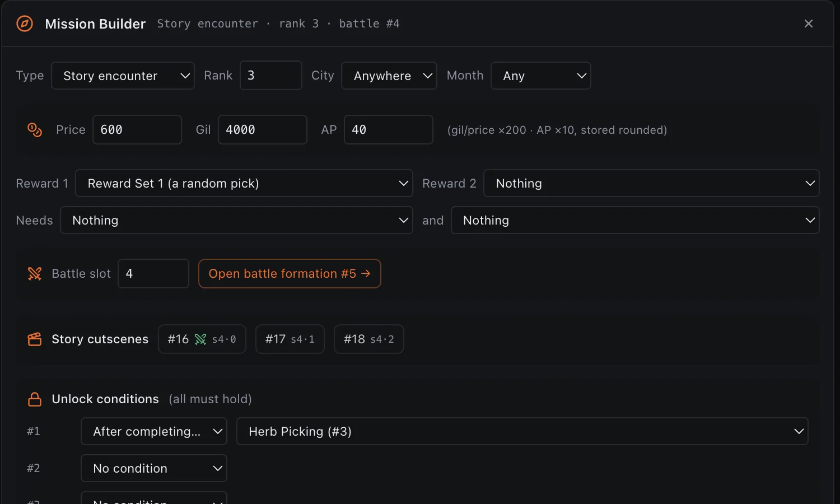Click the 'Battle slot' label
Image resolution: width=840 pixels, height=504 pixels.
coord(81,274)
